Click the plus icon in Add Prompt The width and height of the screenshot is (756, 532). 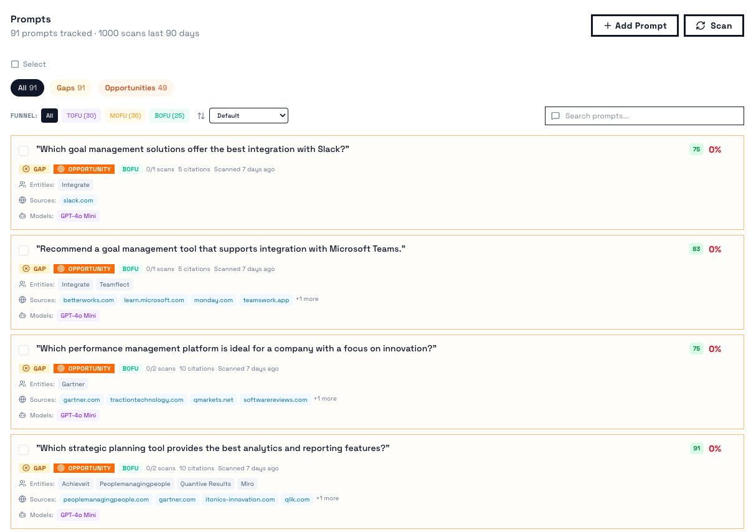click(607, 26)
